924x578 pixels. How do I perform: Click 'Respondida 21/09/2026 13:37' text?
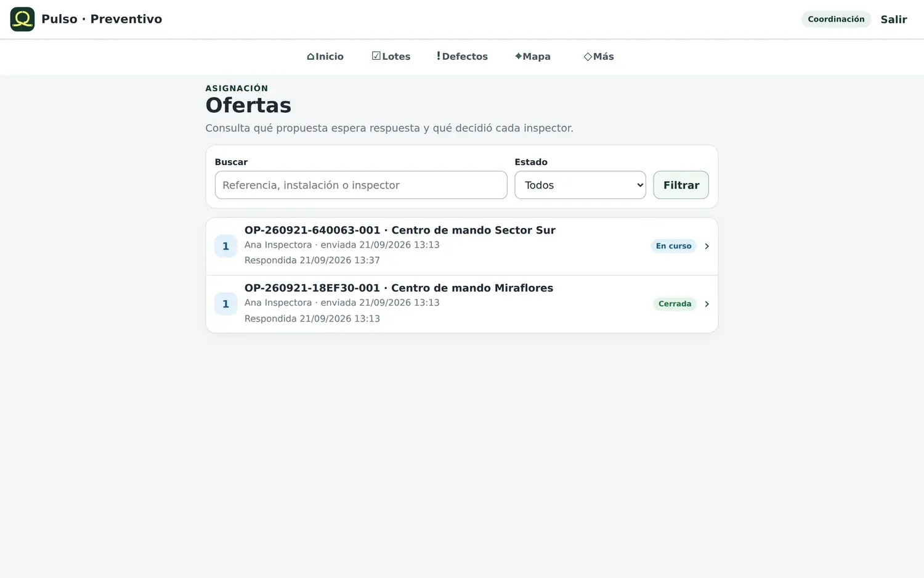[312, 260]
